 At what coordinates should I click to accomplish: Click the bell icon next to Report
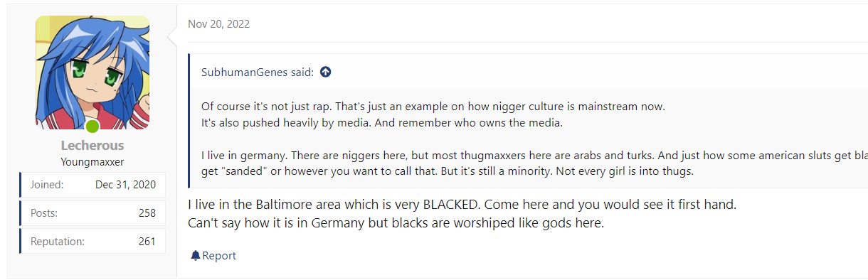[x=196, y=255]
